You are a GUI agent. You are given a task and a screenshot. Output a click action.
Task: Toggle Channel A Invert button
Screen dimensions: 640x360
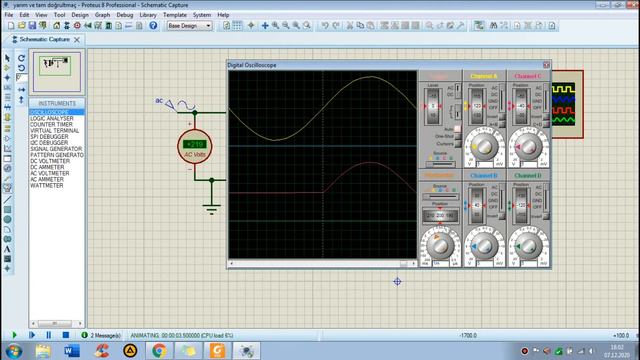pyautogui.click(x=502, y=117)
